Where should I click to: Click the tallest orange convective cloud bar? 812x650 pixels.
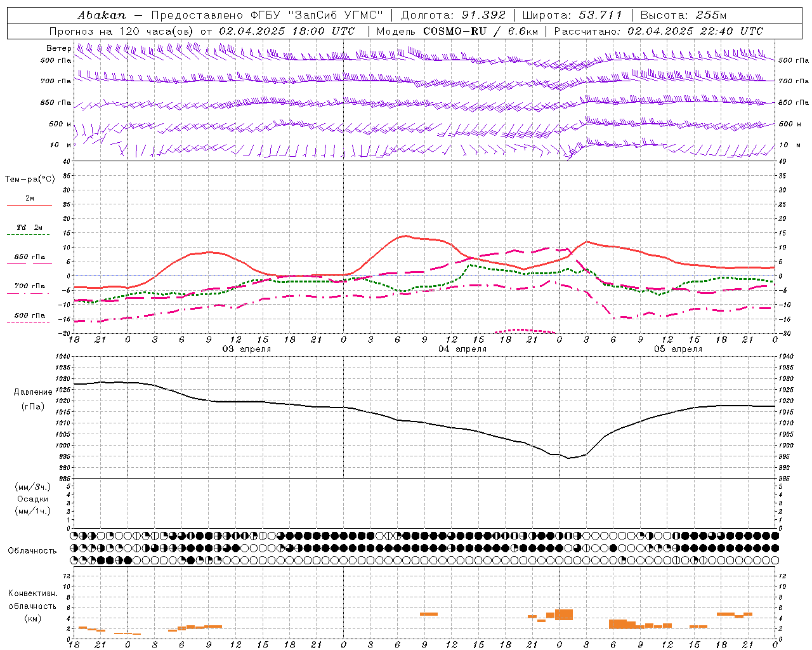(564, 614)
